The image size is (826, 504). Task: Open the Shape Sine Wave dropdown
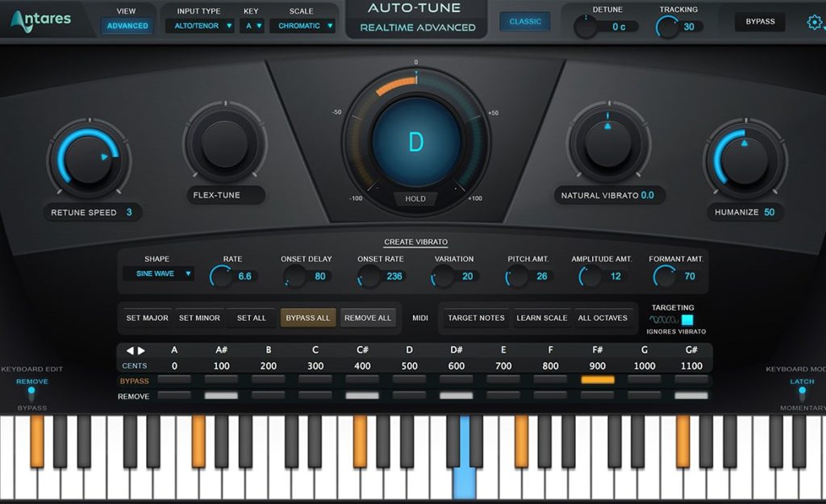pos(159,274)
